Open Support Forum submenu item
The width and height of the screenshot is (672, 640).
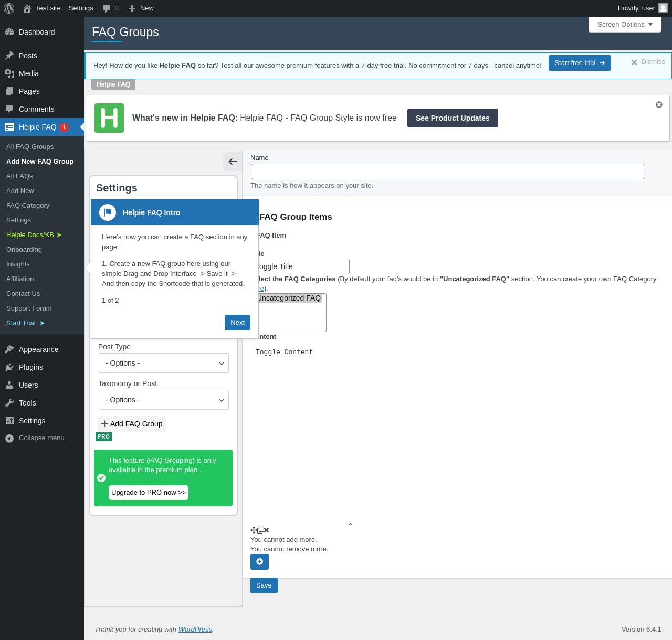click(x=29, y=308)
